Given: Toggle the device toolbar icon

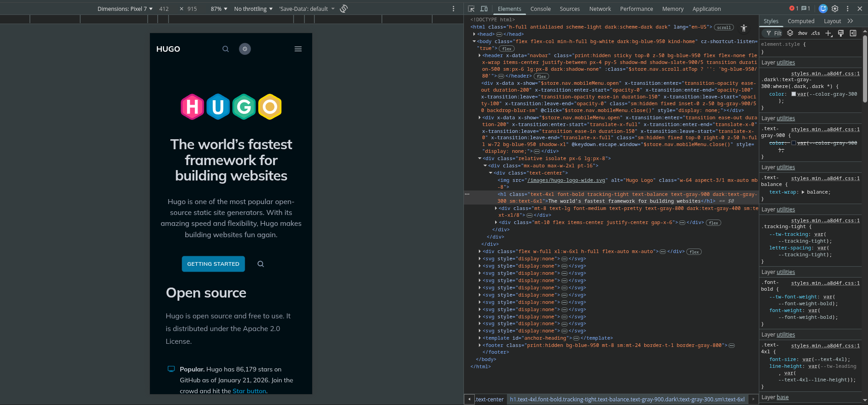Looking at the screenshot, I should (484, 9).
